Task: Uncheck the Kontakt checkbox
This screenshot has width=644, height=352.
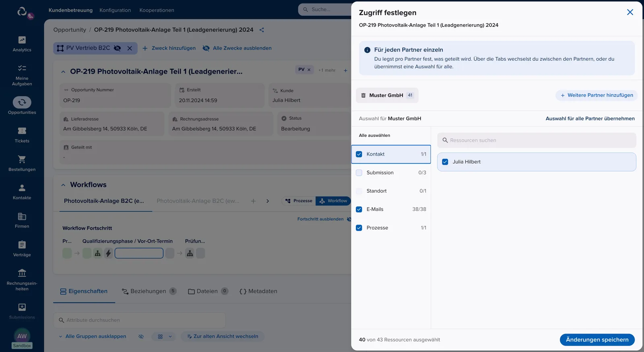Action: click(x=359, y=154)
